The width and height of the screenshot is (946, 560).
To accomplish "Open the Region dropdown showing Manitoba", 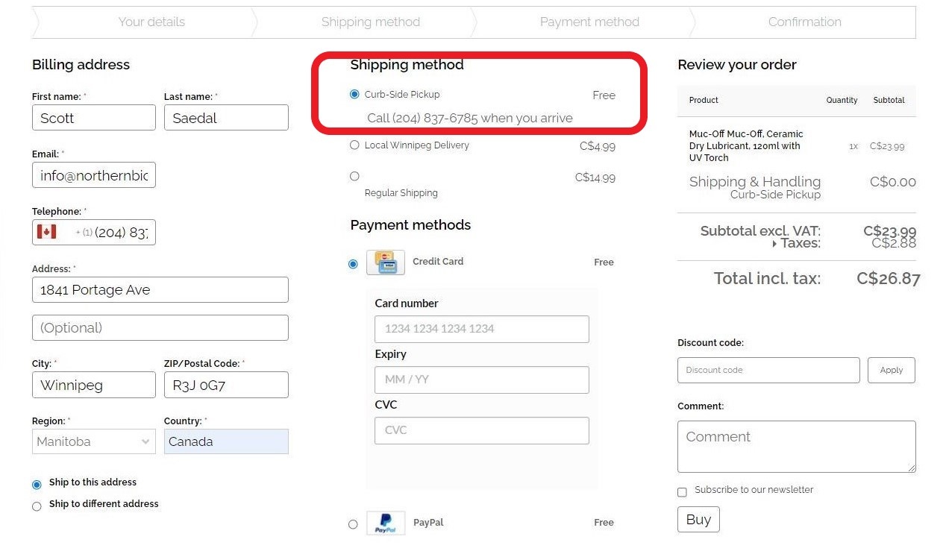I will pyautogui.click(x=94, y=441).
